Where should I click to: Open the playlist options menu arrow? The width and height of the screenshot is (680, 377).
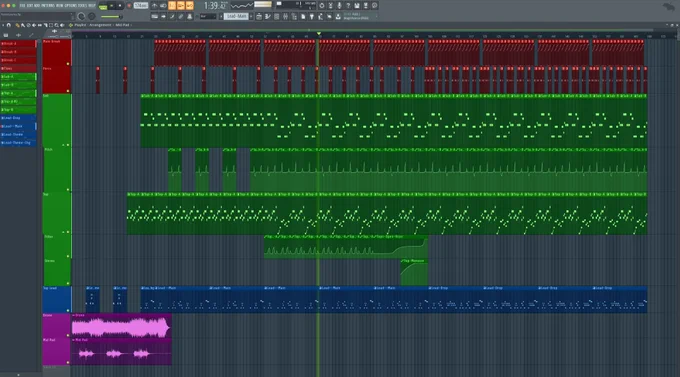pyautogui.click(x=3, y=25)
